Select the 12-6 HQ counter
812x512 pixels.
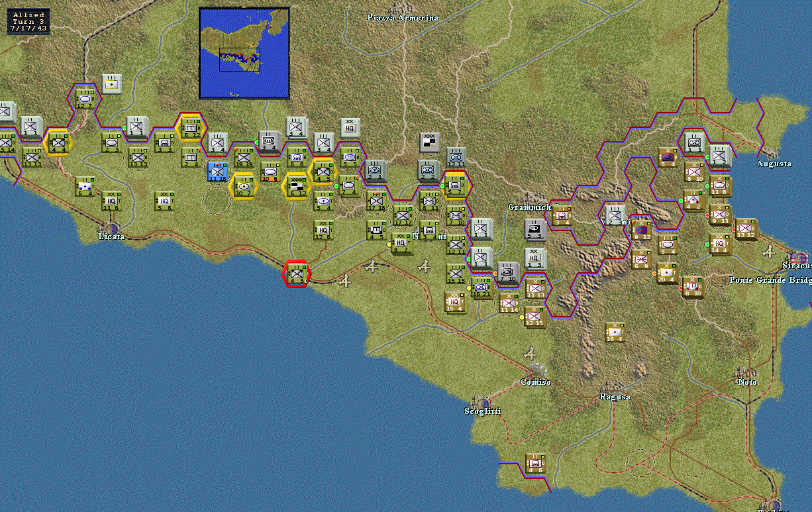click(x=323, y=230)
